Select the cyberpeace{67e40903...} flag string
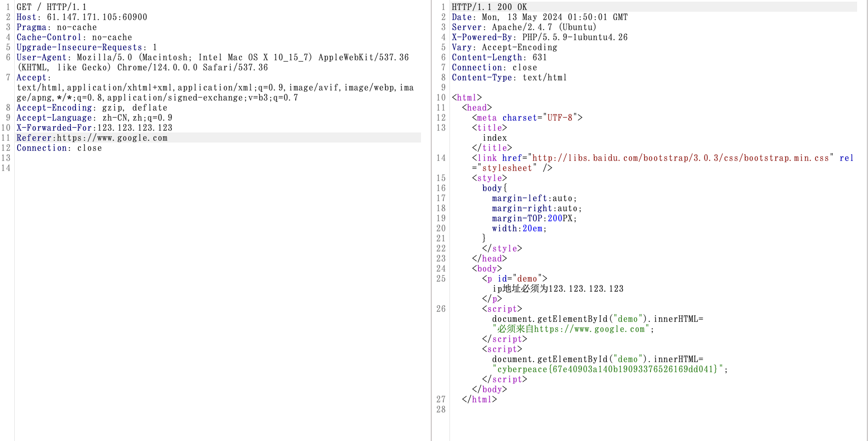868x441 pixels. point(608,369)
